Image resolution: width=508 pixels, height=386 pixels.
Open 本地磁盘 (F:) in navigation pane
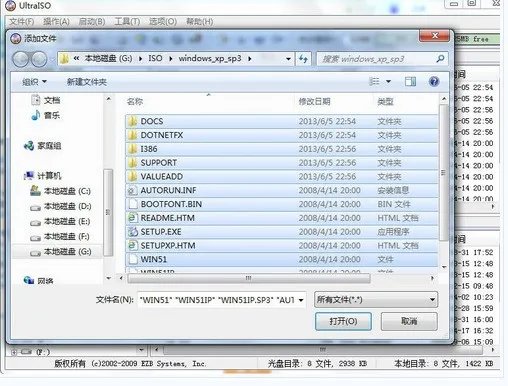coord(60,237)
